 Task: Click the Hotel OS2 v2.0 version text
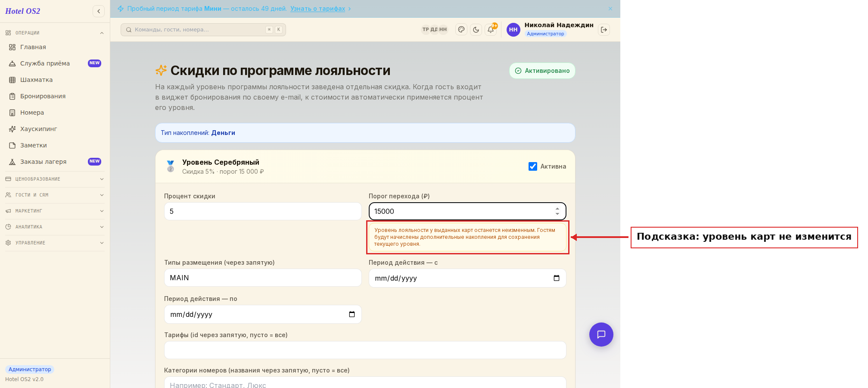click(x=25, y=379)
